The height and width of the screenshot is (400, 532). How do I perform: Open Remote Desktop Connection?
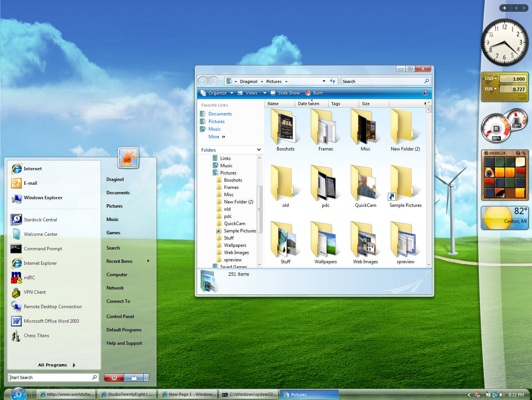point(46,307)
